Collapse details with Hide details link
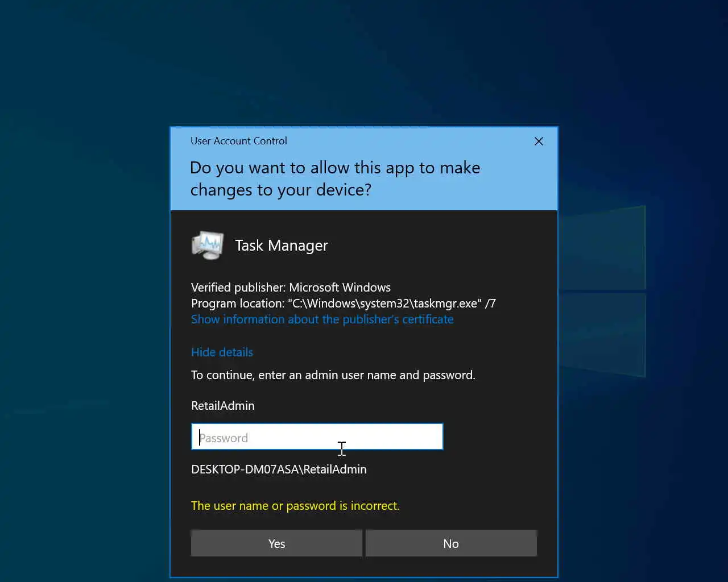Viewport: 728px width, 582px height. 222,352
